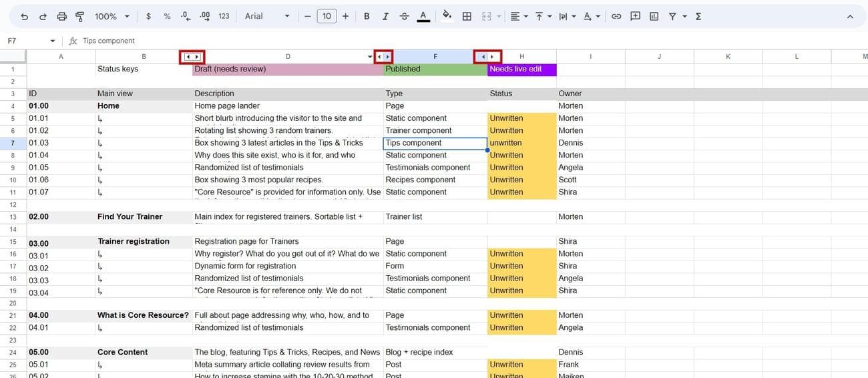The height and width of the screenshot is (378, 868).
Task: Click the Insert comment icon
Action: coord(635,16)
